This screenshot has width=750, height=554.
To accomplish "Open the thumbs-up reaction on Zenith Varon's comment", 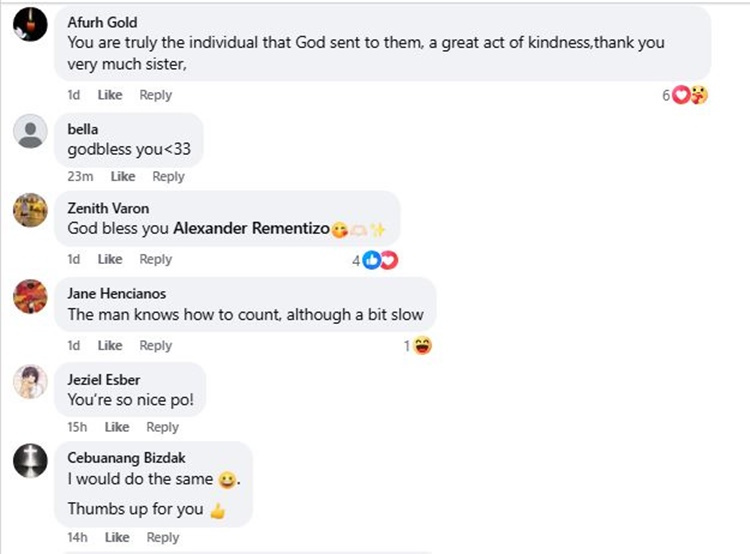I will tap(371, 260).
